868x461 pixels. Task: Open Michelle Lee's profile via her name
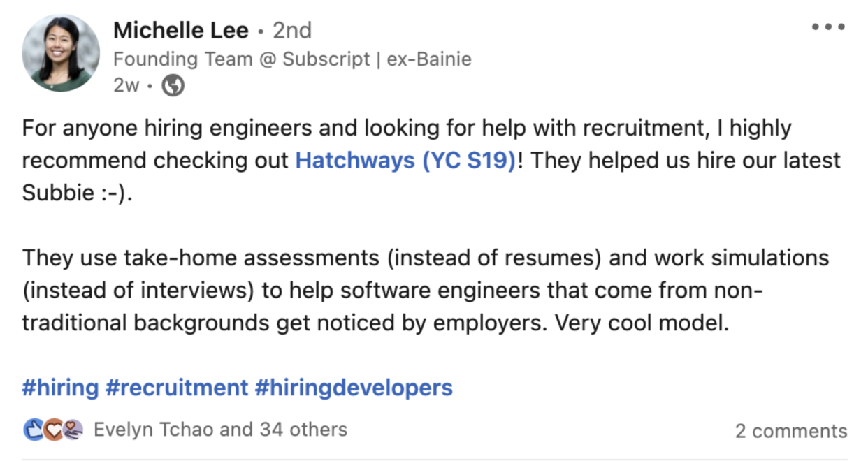tap(180, 31)
